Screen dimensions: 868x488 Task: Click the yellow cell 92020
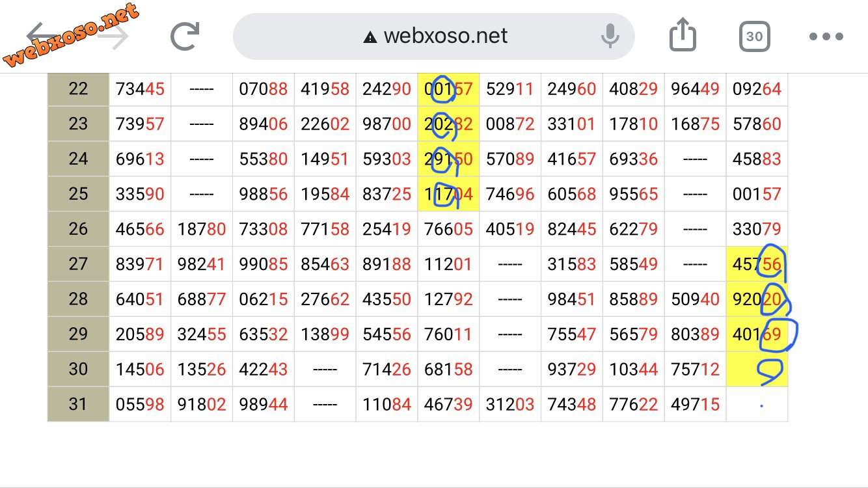coord(757,299)
